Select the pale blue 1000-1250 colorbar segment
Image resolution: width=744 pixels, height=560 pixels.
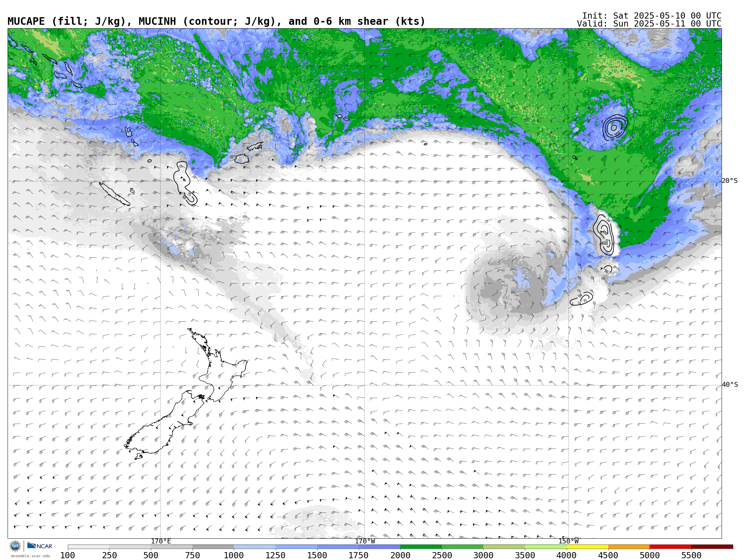click(x=255, y=547)
